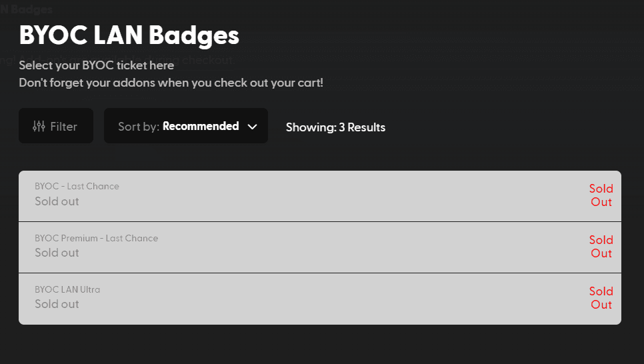Viewport: 644px width, 364px height.
Task: Click Showing: 3 Results text
Action: click(x=335, y=127)
